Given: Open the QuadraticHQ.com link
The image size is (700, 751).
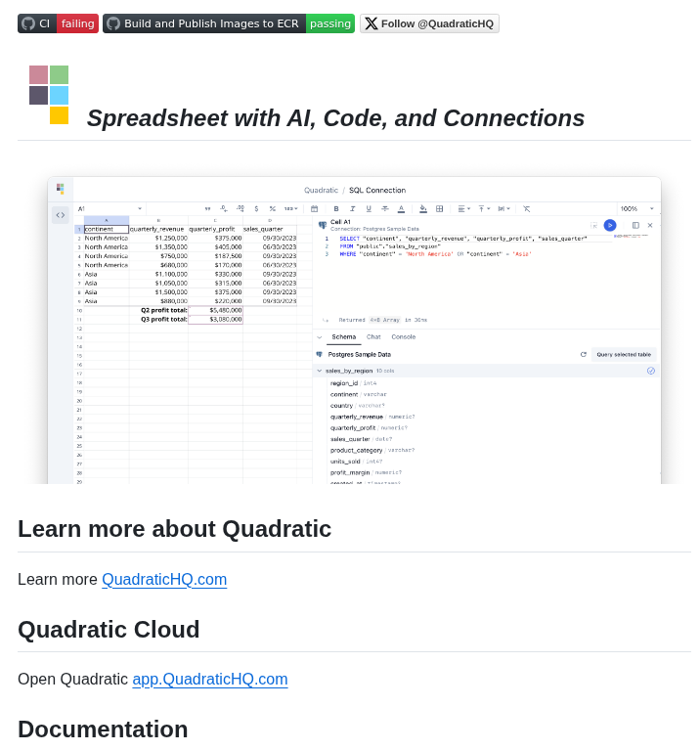Looking at the screenshot, I should coord(164,579).
